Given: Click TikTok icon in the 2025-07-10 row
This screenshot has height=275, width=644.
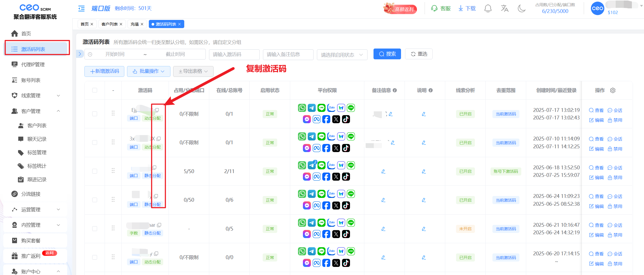Looking at the screenshot, I should click(x=346, y=148).
